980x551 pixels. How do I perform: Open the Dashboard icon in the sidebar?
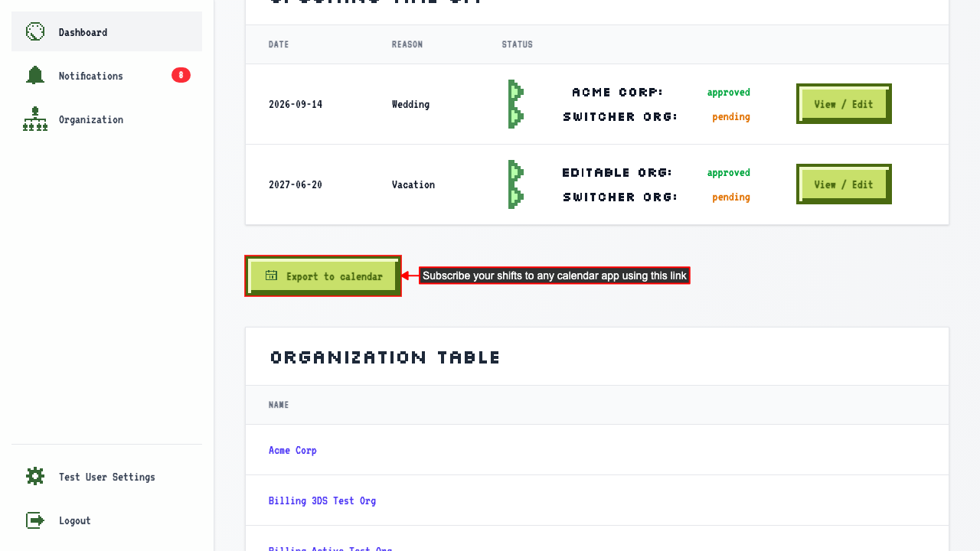click(x=35, y=31)
